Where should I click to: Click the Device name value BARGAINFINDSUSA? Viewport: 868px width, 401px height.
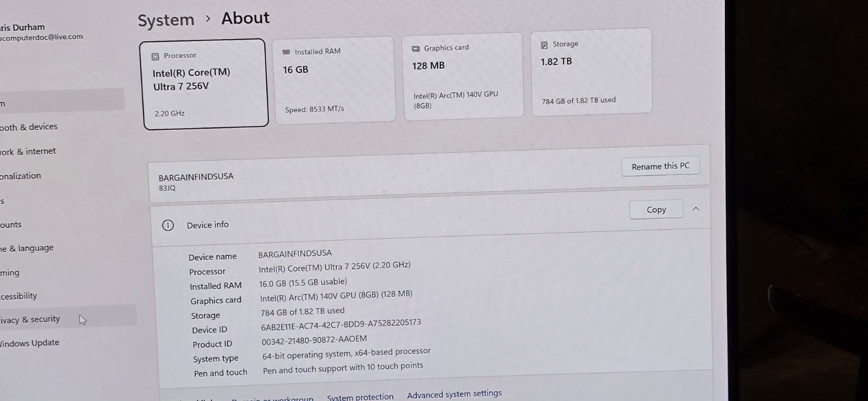[x=295, y=253]
